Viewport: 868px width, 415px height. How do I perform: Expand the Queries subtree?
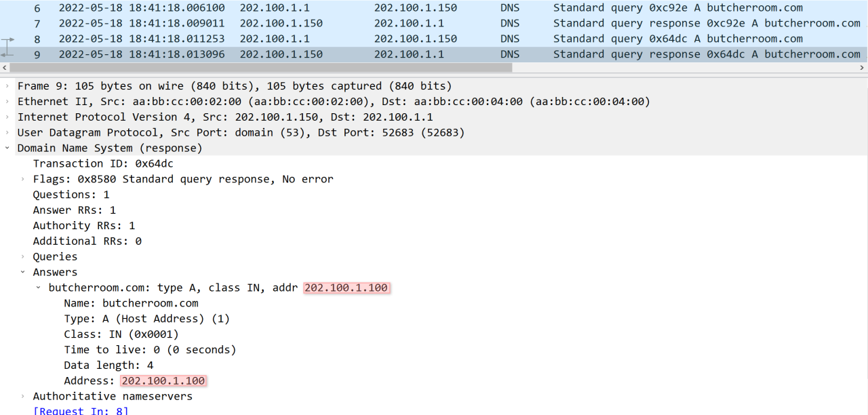(23, 257)
